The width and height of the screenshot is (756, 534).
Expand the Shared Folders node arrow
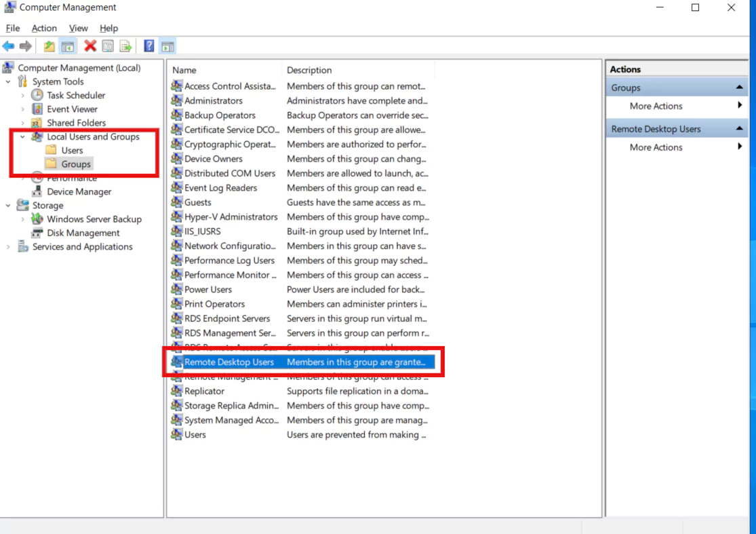click(22, 123)
